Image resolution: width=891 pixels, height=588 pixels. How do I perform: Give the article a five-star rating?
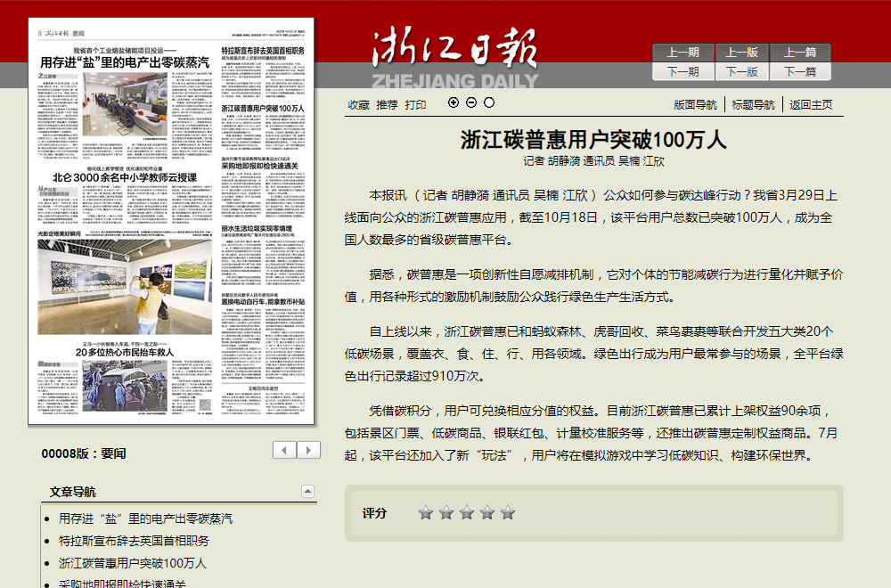[x=508, y=512]
